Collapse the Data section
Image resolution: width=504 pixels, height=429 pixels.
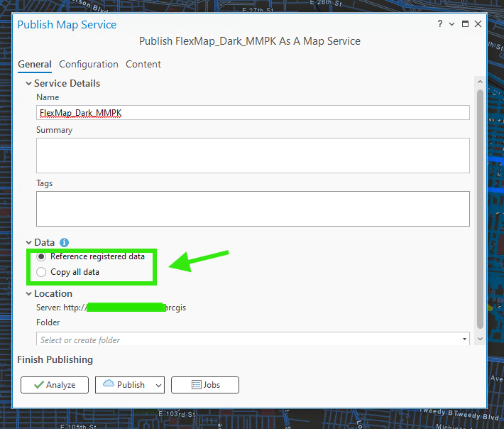click(x=28, y=242)
